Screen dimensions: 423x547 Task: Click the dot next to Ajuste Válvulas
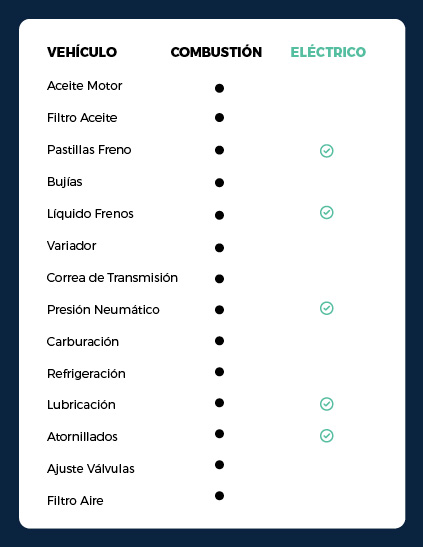pyautogui.click(x=219, y=465)
